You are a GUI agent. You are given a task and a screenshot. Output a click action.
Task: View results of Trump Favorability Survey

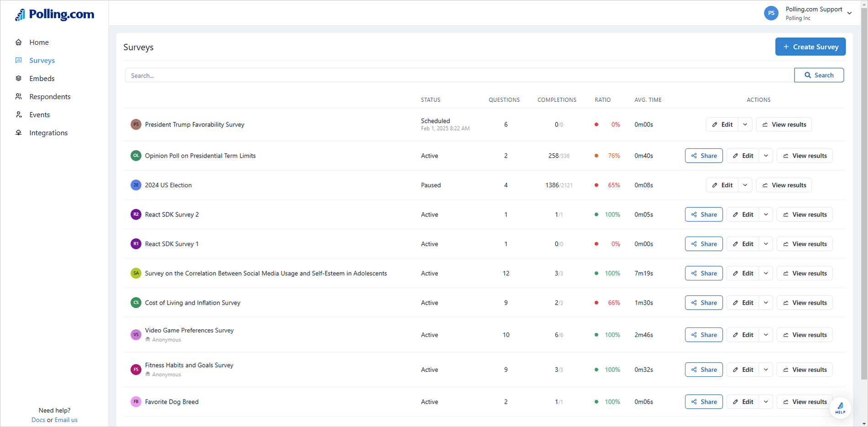[x=784, y=124]
